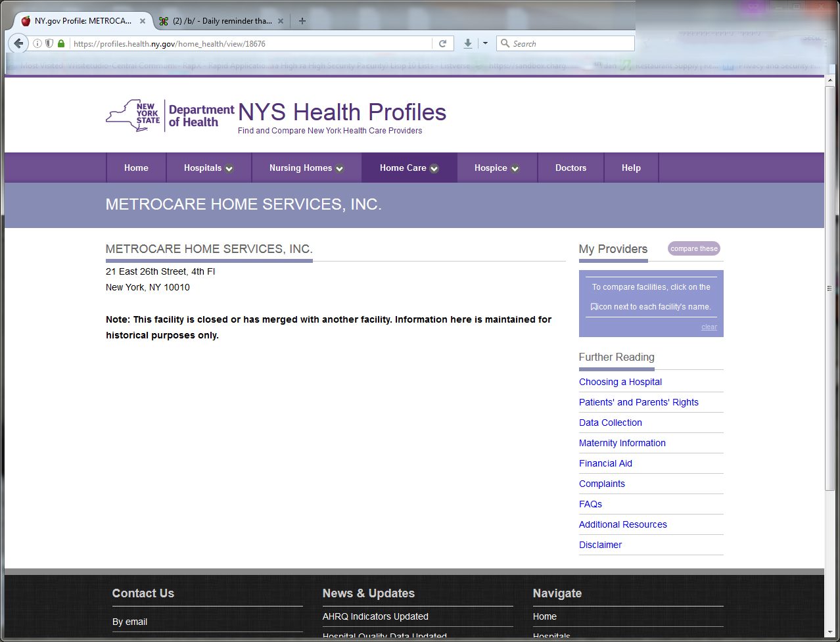This screenshot has height=642, width=840.
Task: Click Department of Health logo text
Action: (201, 116)
